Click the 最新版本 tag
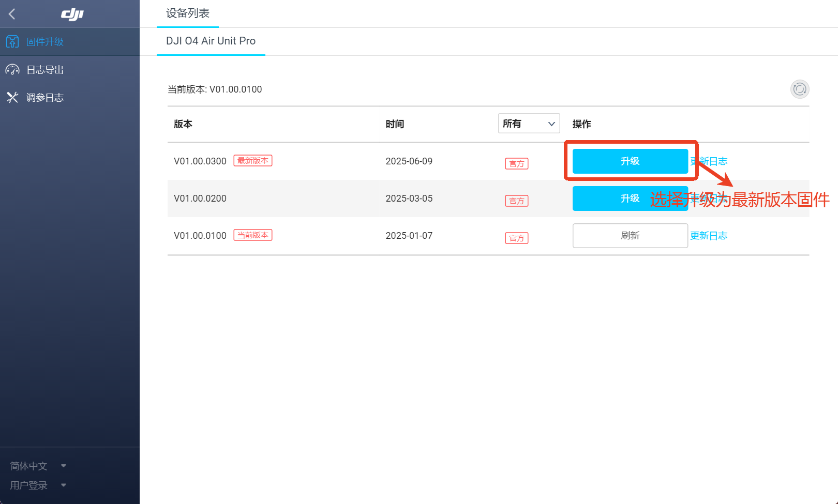 (253, 161)
